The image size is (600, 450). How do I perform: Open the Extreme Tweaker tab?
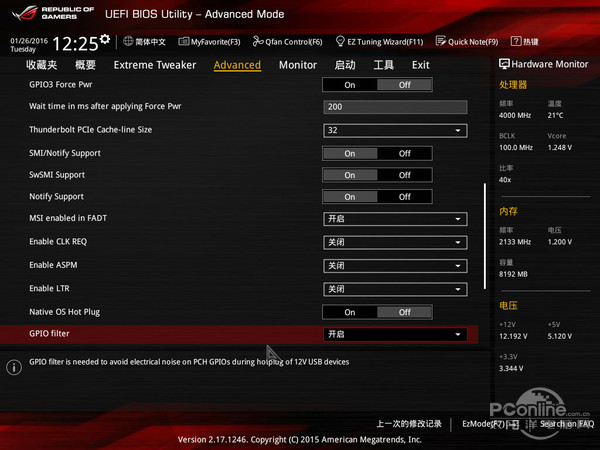155,65
